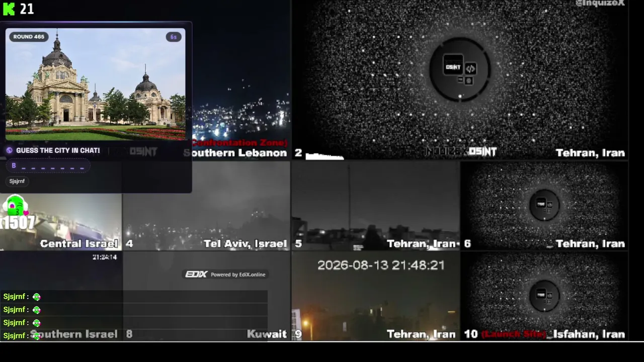Click the 6s countdown timer badge
This screenshot has height=362, width=644.
click(x=174, y=37)
